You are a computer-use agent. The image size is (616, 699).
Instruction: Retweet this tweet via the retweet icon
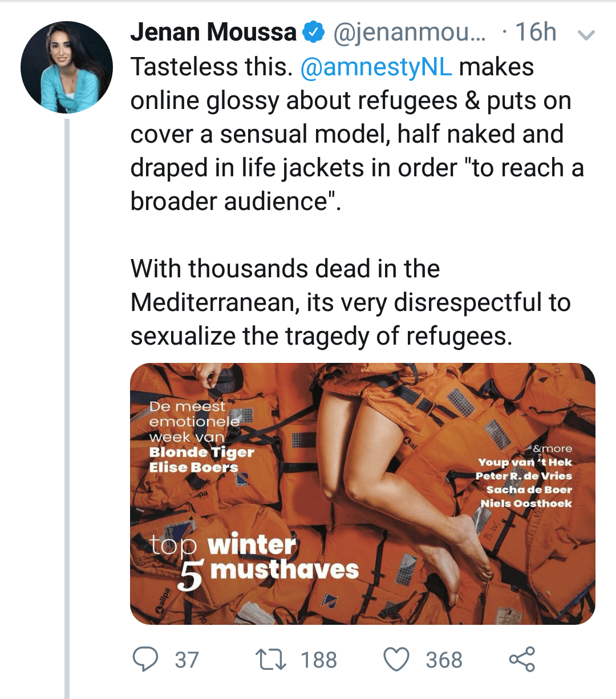[x=271, y=659]
